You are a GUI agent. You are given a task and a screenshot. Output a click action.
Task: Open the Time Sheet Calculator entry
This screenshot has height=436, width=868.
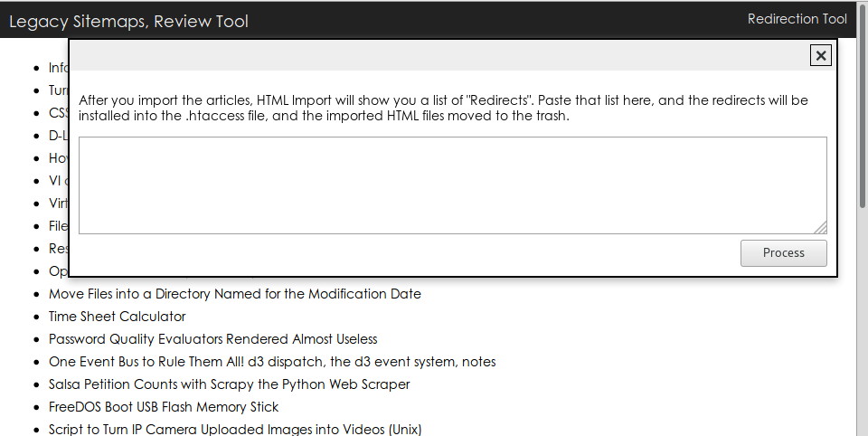[118, 317]
